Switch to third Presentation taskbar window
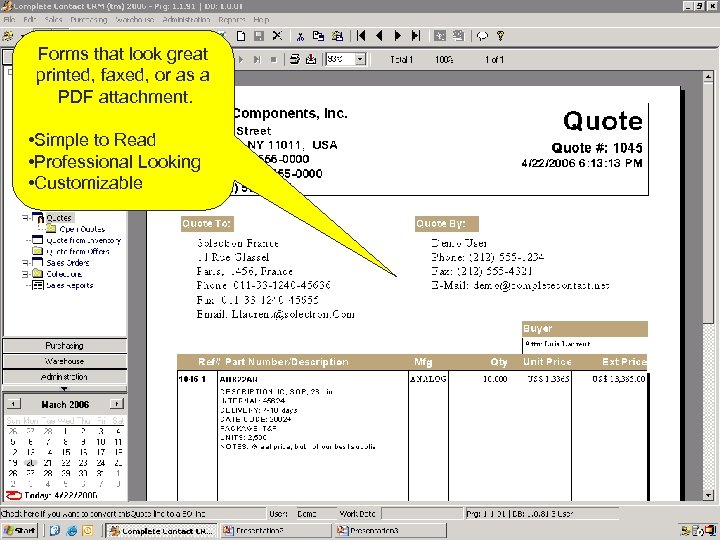This screenshot has width=720, height=540. tap(390, 531)
